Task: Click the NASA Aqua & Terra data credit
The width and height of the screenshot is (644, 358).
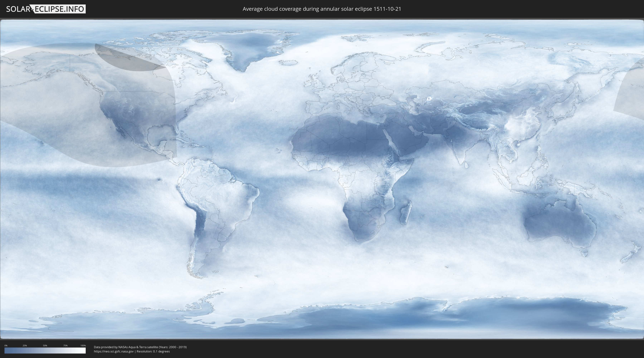Action: click(x=140, y=347)
